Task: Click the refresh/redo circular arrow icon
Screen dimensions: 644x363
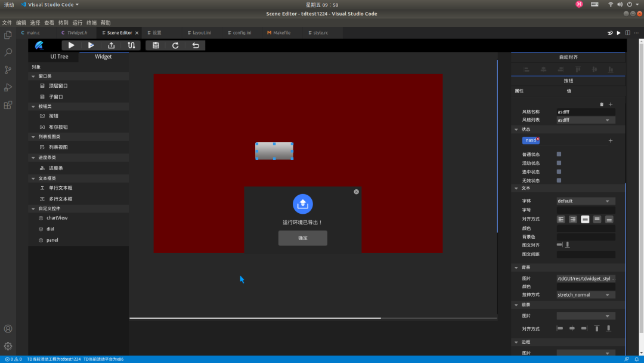Action: (x=175, y=45)
